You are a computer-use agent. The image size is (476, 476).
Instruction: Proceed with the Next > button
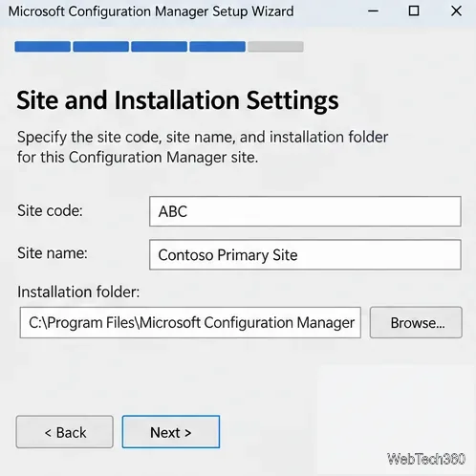pos(171,432)
